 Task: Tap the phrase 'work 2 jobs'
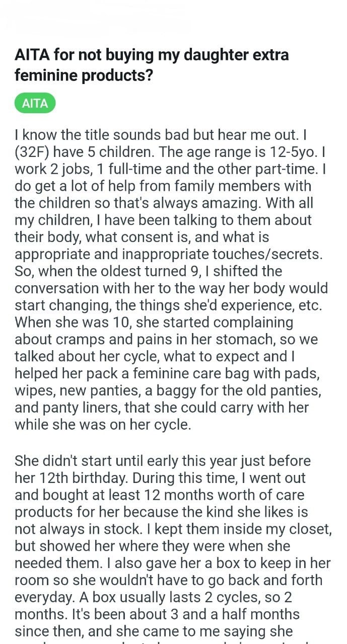(x=53, y=169)
